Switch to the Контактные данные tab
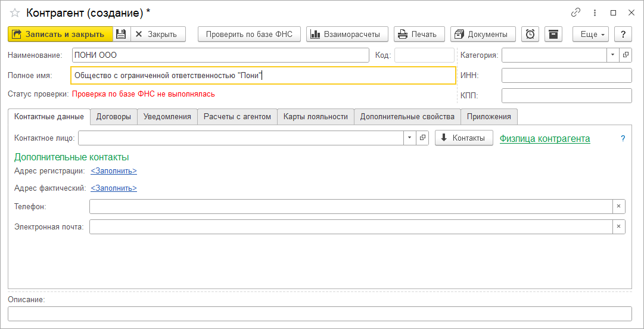The width and height of the screenshot is (644, 329). coord(49,117)
